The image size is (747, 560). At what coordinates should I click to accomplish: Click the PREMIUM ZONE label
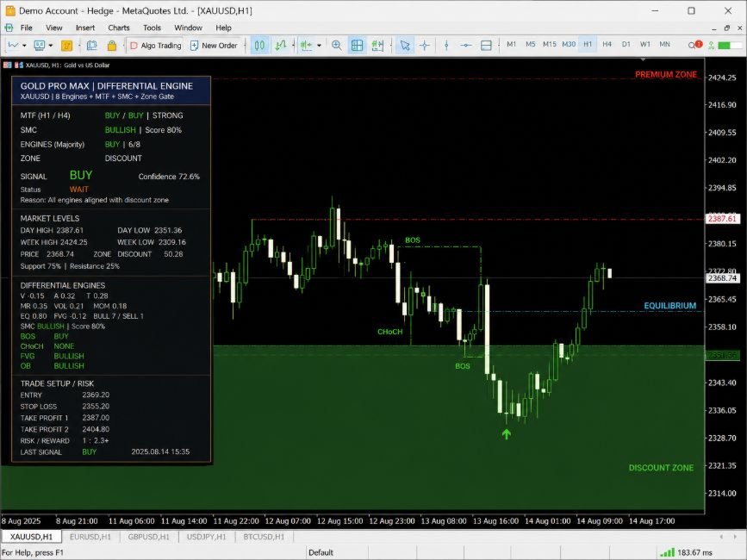665,75
